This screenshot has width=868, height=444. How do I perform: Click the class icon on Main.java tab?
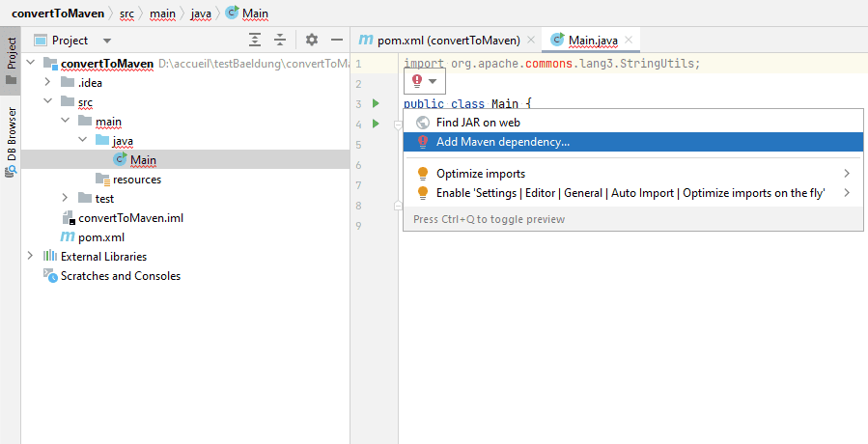point(557,40)
